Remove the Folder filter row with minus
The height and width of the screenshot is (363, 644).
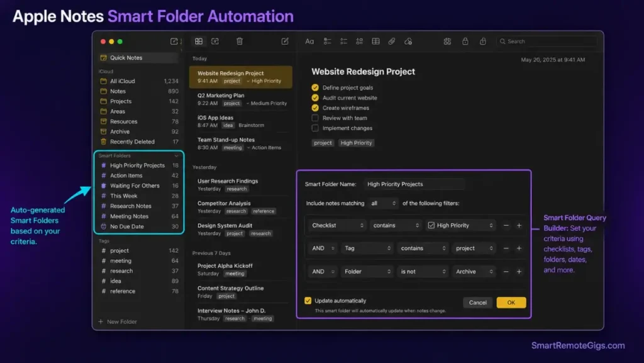coord(506,272)
